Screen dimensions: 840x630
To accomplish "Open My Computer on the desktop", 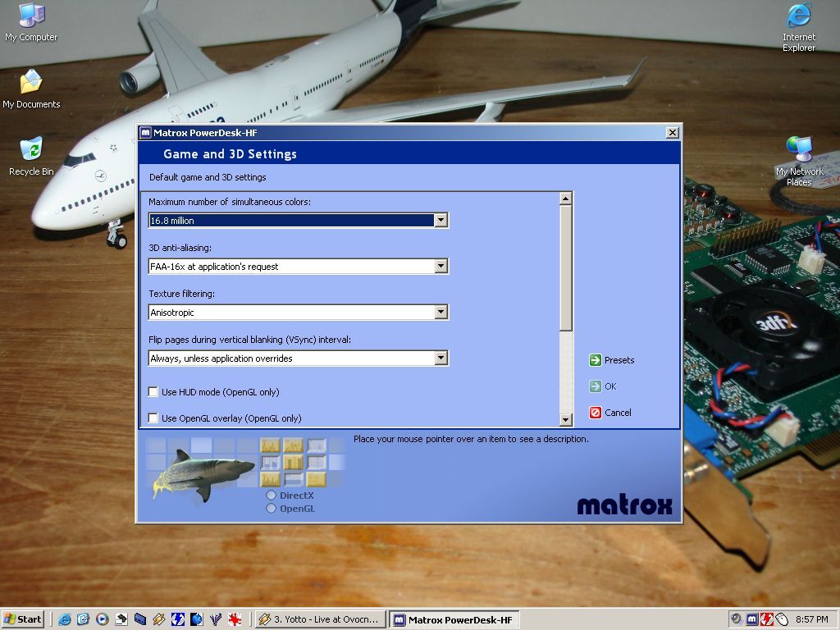I will point(31,22).
